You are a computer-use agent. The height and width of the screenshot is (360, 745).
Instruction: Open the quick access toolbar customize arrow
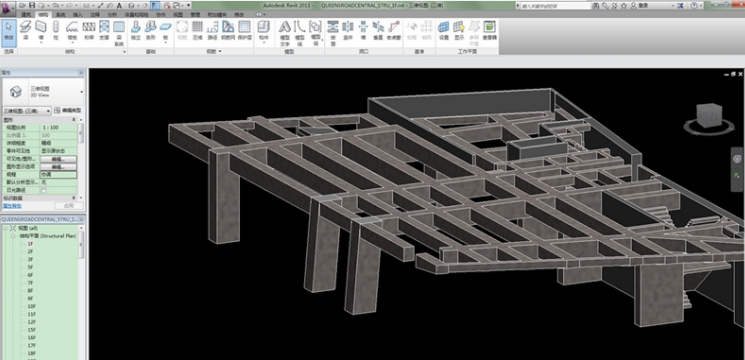click(189, 6)
